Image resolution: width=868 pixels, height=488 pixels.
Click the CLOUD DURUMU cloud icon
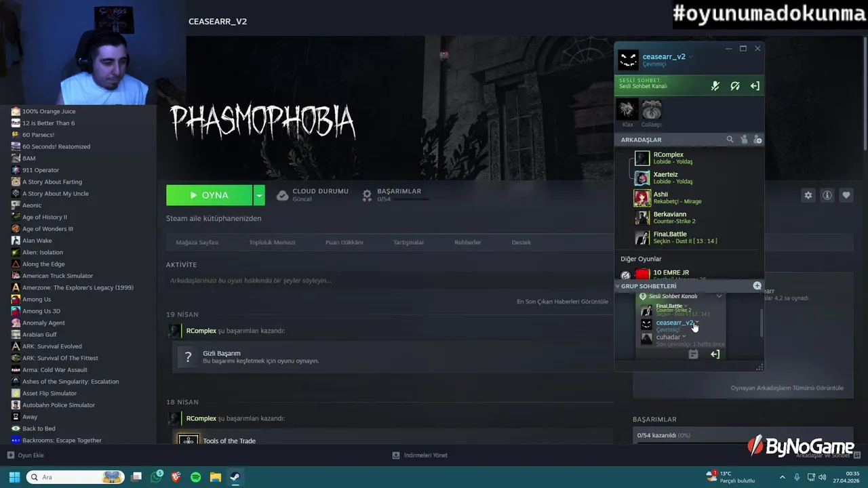(x=283, y=196)
